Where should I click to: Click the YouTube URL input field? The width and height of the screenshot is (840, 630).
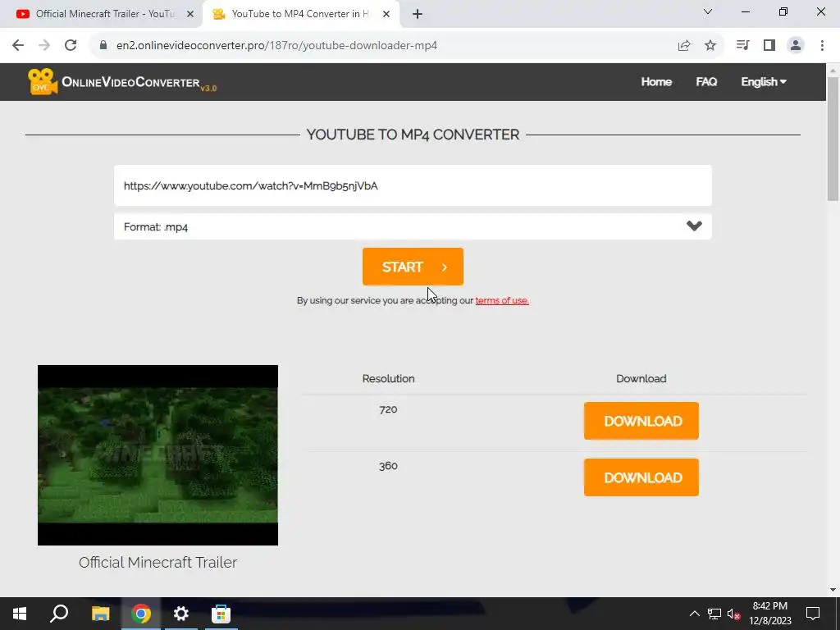[413, 186]
